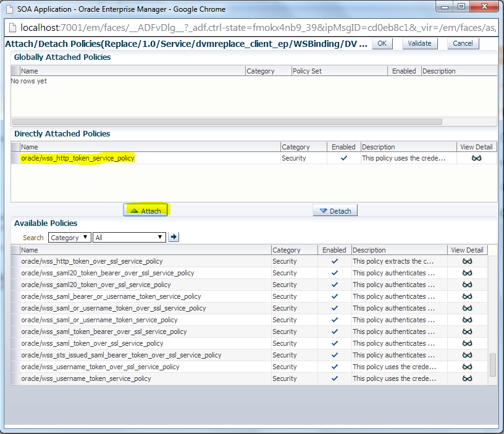504x434 pixels.
Task: Click row selector of attached http token policy
Action: 15,158
